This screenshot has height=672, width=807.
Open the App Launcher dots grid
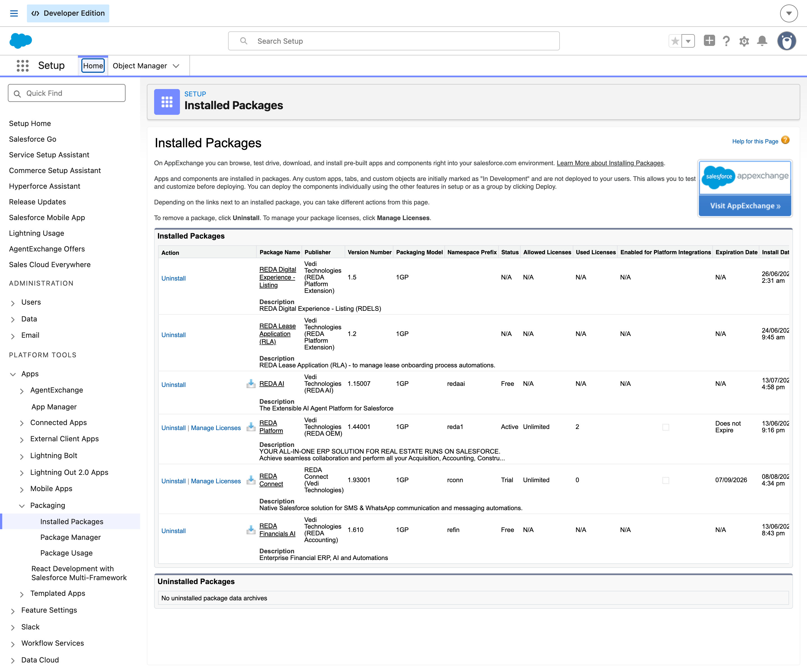pyautogui.click(x=23, y=66)
